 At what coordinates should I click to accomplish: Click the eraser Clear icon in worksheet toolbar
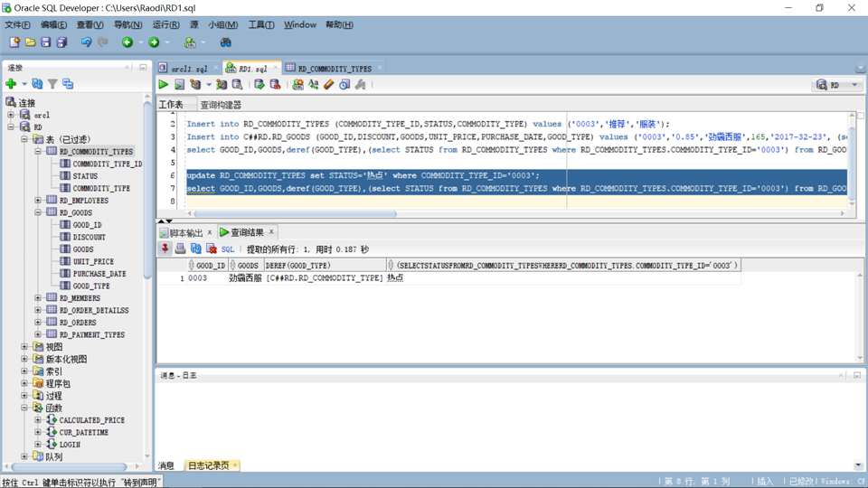329,85
